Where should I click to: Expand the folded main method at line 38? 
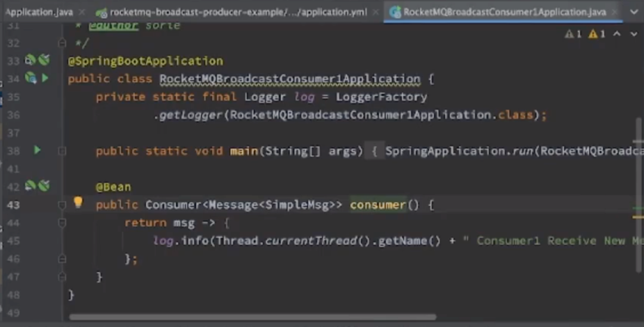click(62, 151)
